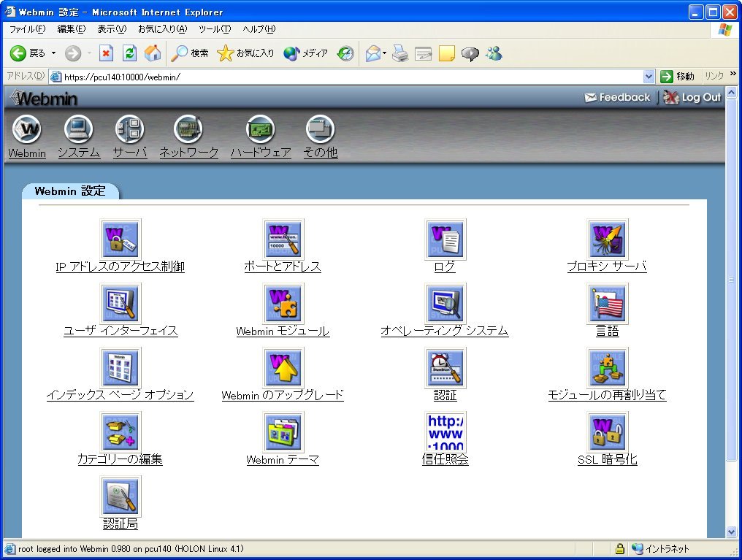Screen dimensions: 742x560
Task: Click the Print toolbar icon
Action: [x=400, y=53]
